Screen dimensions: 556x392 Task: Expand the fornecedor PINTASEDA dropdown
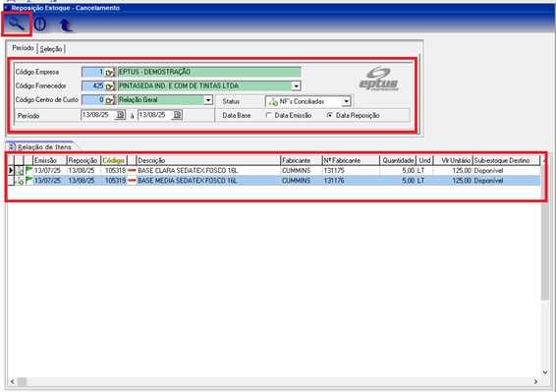(x=296, y=85)
